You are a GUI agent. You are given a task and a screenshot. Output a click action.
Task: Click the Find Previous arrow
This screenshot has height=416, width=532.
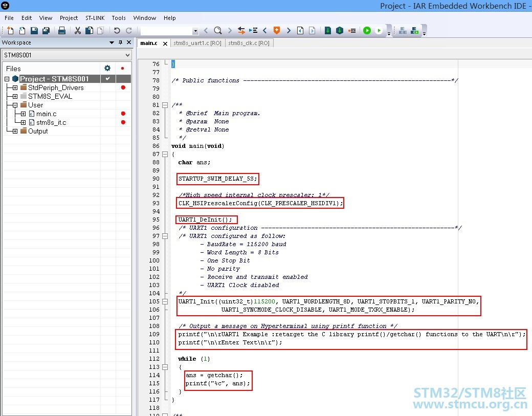coord(206,31)
